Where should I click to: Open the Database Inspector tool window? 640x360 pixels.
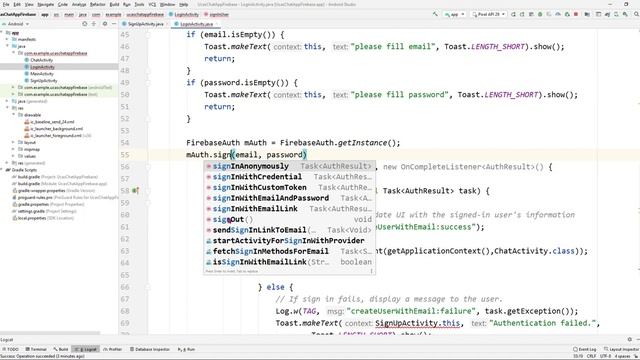(150, 349)
